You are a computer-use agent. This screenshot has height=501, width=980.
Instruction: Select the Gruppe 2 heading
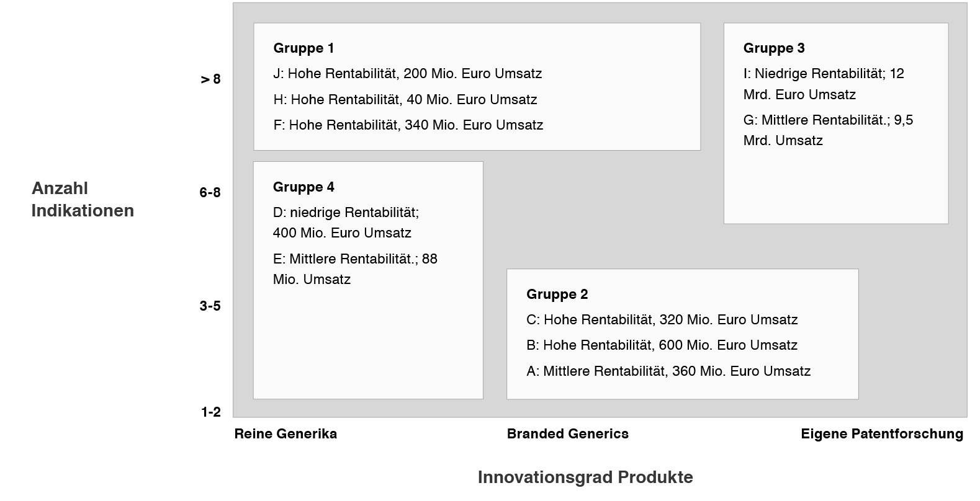[x=557, y=295]
